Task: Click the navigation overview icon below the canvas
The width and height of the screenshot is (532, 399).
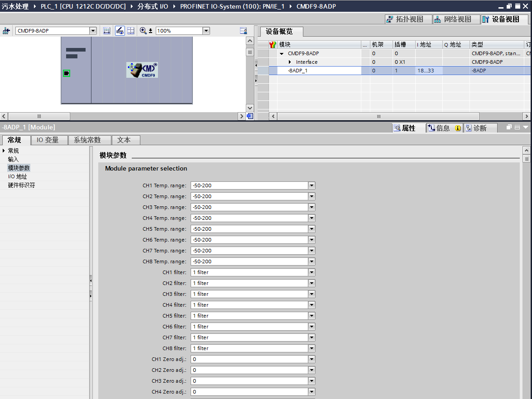Action: point(249,116)
